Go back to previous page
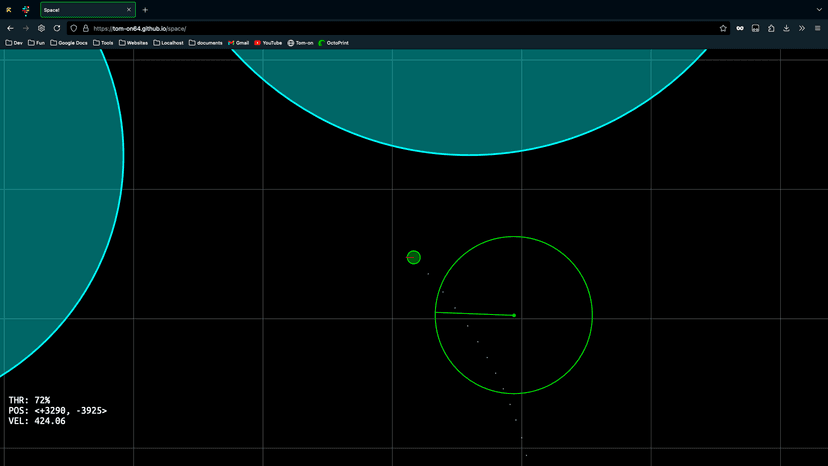Screen dimensions: 828x466 pyautogui.click(x=10, y=28)
